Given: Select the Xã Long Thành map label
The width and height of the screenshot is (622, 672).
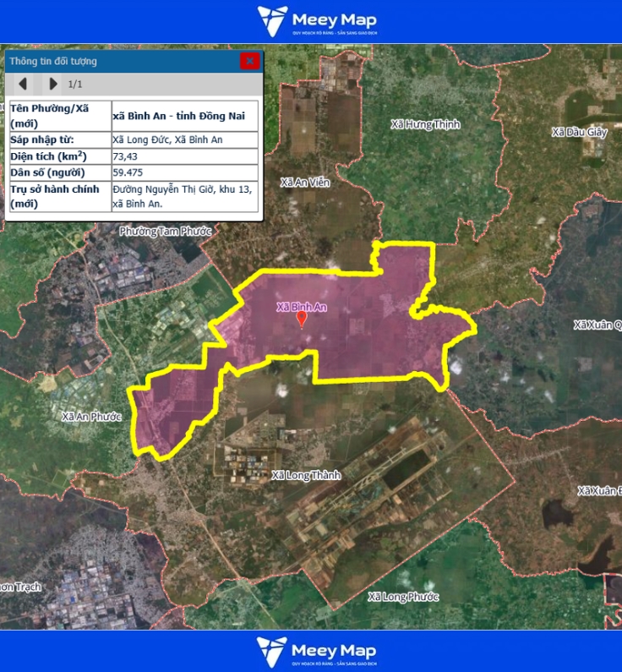Looking at the screenshot, I should tap(306, 476).
